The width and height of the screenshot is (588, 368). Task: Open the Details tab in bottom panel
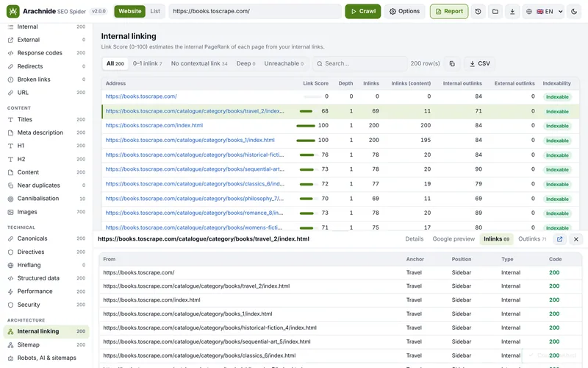pyautogui.click(x=414, y=238)
